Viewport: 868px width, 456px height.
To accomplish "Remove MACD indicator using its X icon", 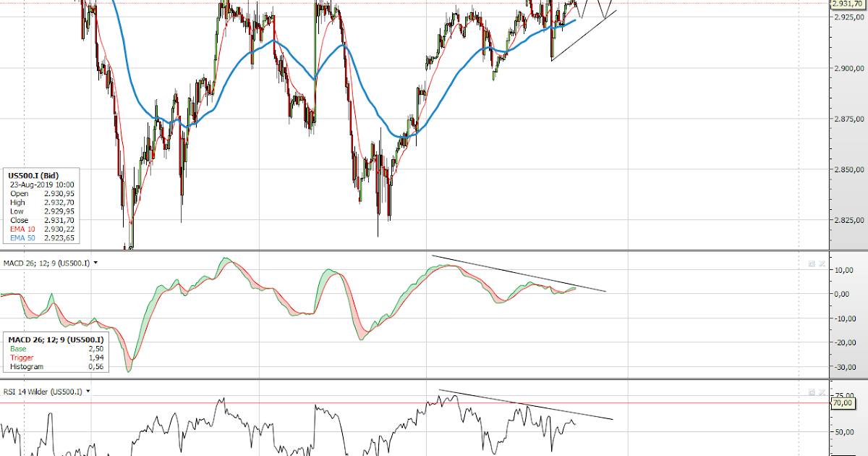I will 822,263.
